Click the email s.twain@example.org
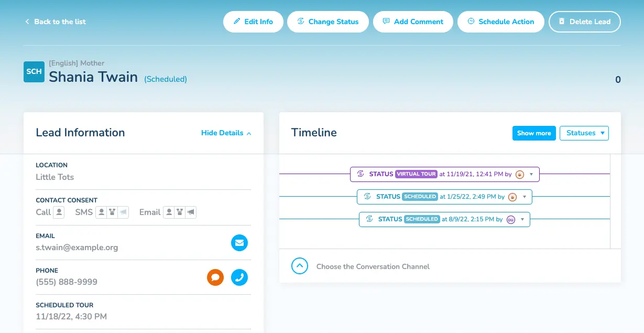 (x=77, y=248)
